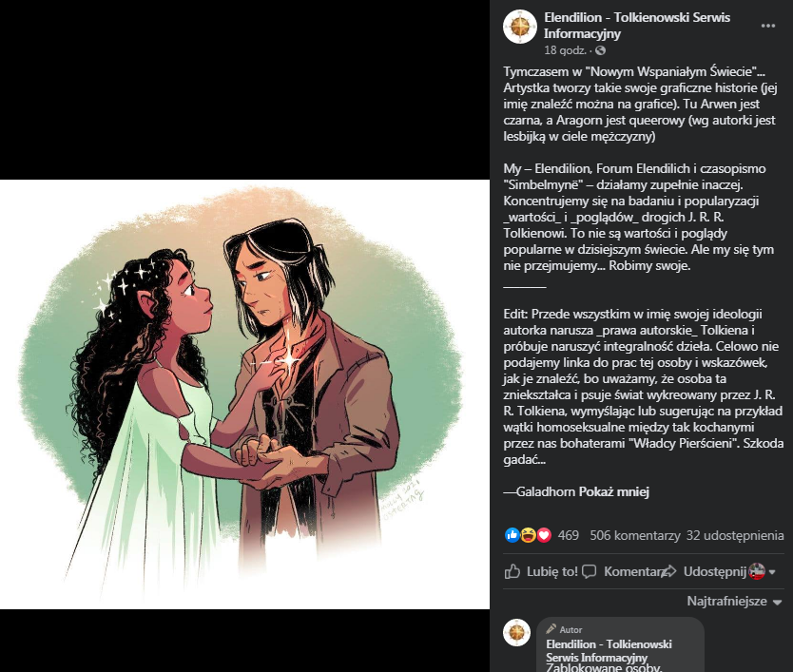Click the 'Komentarz' action button
The height and width of the screenshot is (672, 793).
[624, 572]
